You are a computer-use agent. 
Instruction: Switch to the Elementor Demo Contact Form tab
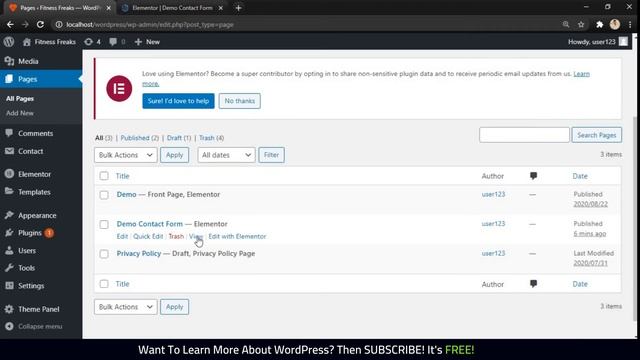coord(172,8)
